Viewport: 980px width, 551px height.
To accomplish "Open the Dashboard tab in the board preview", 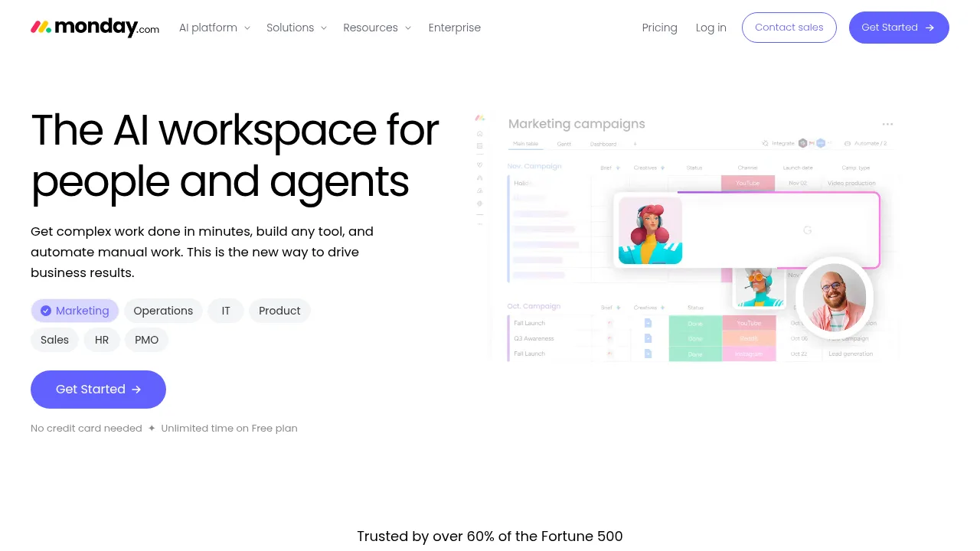I will click(x=603, y=144).
